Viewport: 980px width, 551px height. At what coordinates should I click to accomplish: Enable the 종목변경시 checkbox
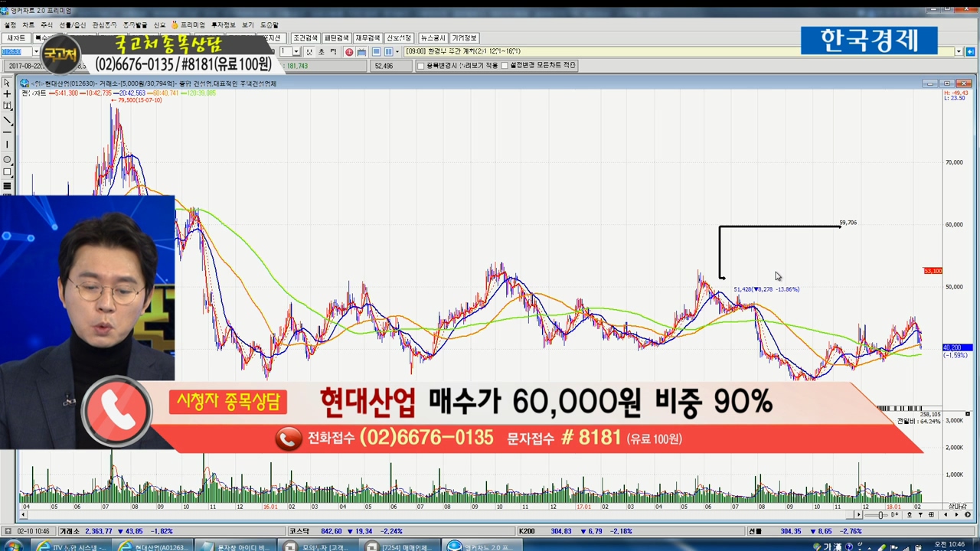pos(420,66)
